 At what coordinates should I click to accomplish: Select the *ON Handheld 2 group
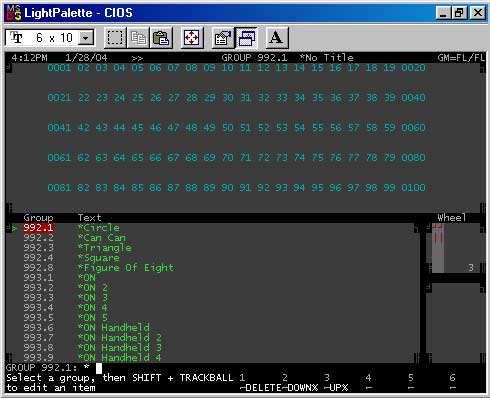pos(120,338)
